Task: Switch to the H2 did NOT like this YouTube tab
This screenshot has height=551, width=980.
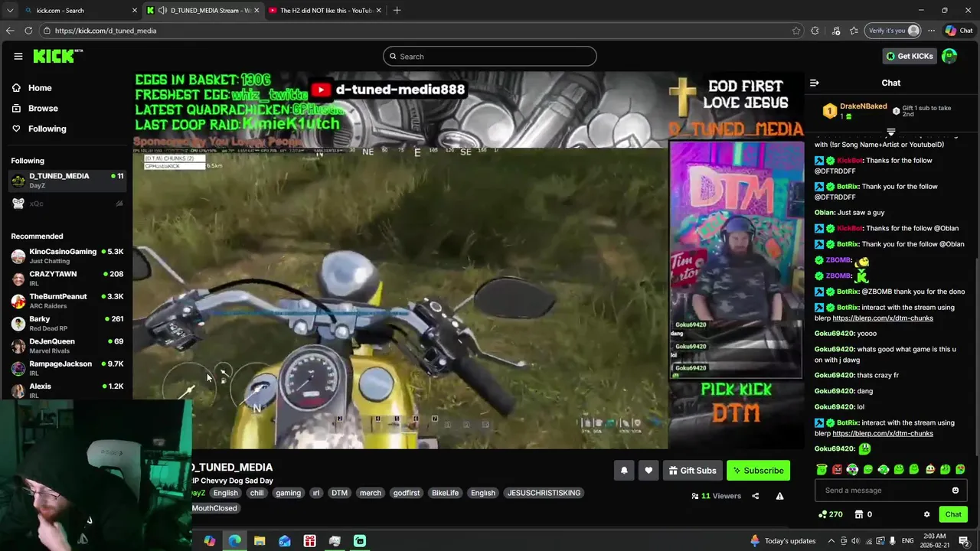Action: pyautogui.click(x=325, y=10)
